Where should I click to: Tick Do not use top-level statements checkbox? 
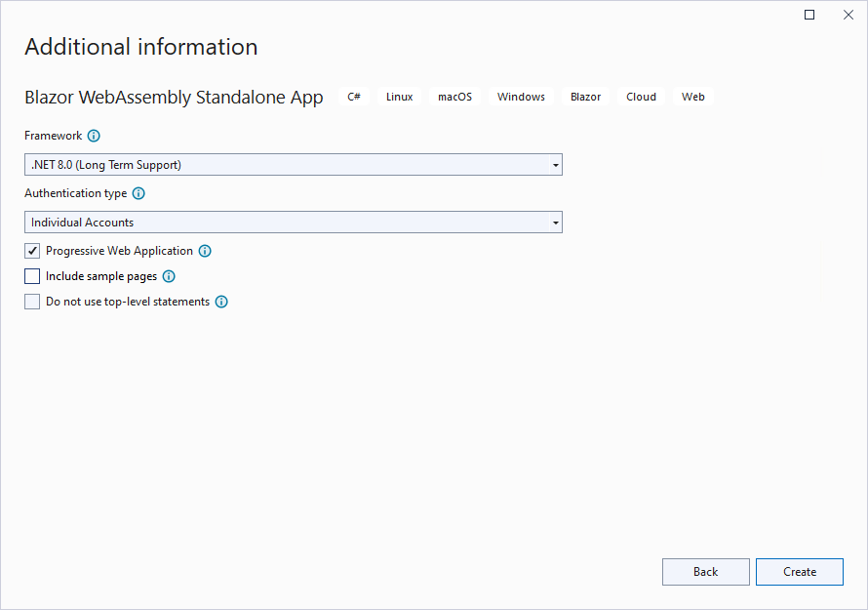point(32,302)
